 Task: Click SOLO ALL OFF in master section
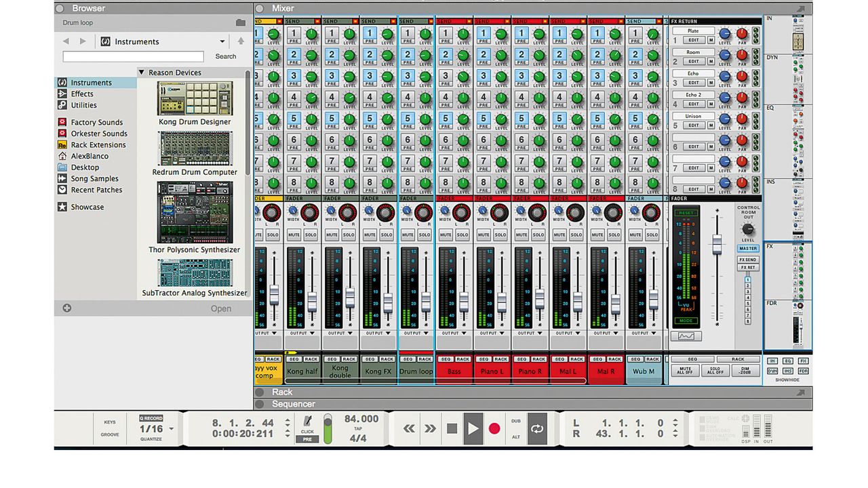coord(715,371)
